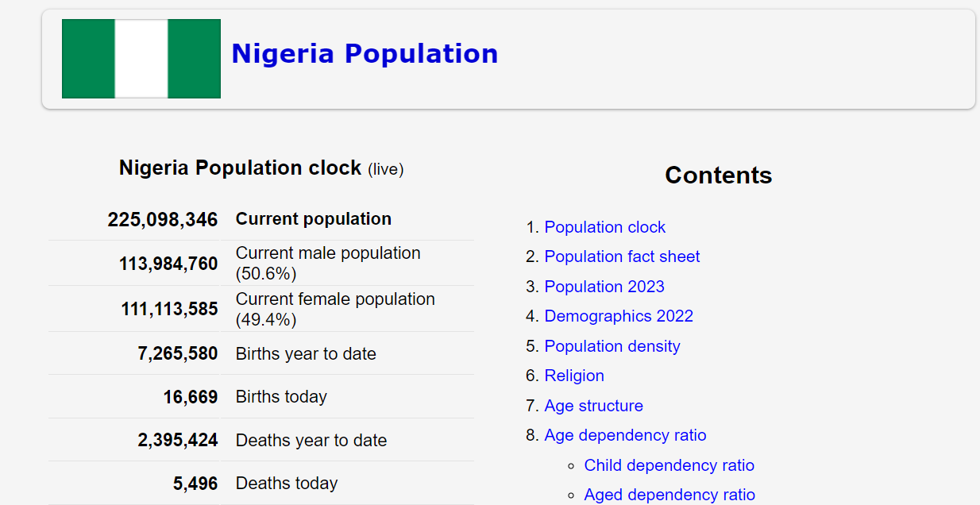Screen dimensions: 980x505
Task: Click the Deaths today row
Action: (x=287, y=484)
